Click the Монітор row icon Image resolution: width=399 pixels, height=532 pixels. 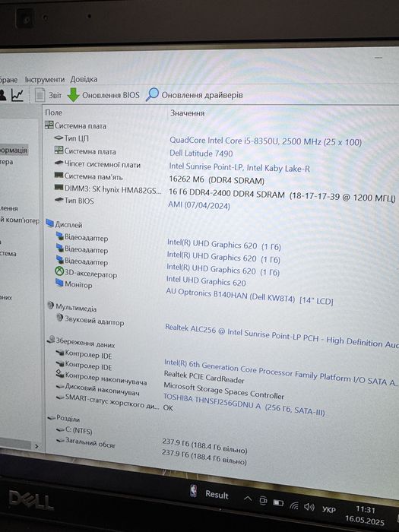59,282
